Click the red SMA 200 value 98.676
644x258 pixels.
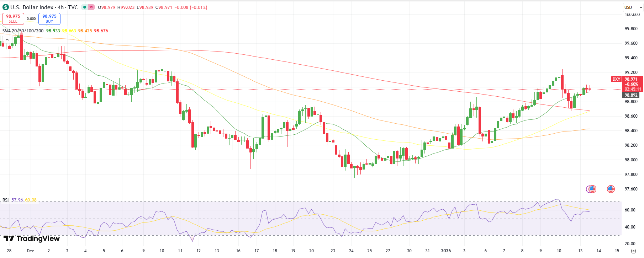click(x=101, y=31)
